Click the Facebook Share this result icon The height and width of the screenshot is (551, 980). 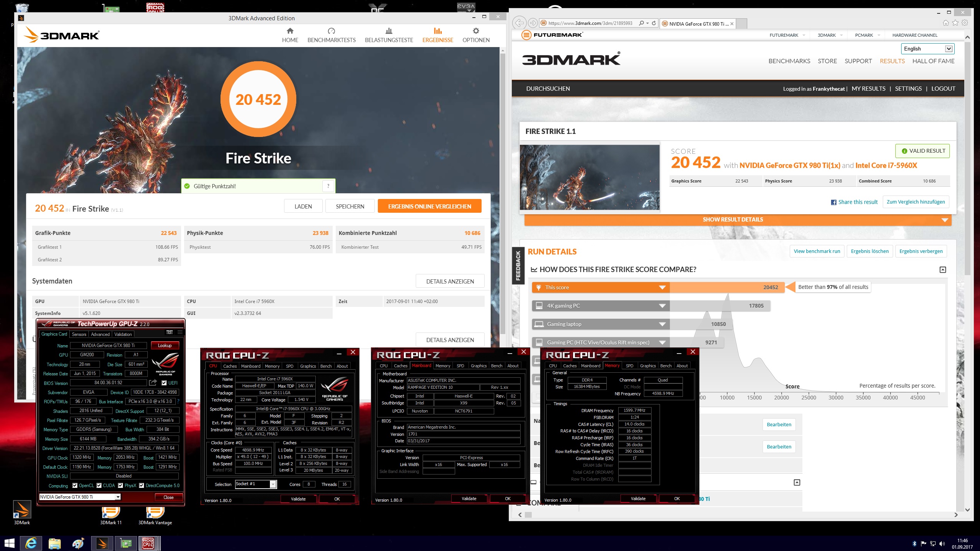point(833,202)
